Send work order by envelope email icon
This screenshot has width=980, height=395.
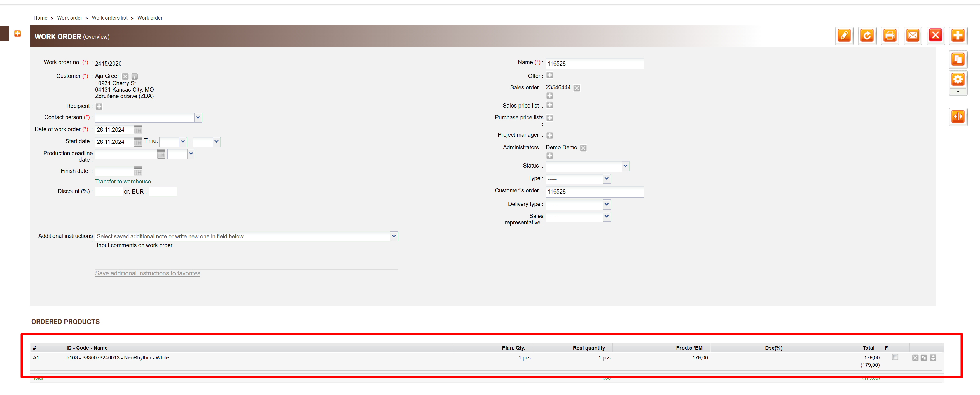[912, 36]
